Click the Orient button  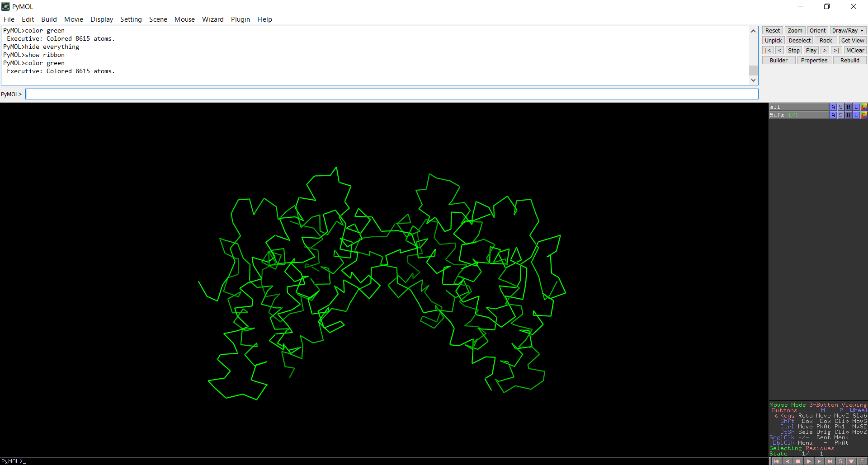pyautogui.click(x=818, y=31)
